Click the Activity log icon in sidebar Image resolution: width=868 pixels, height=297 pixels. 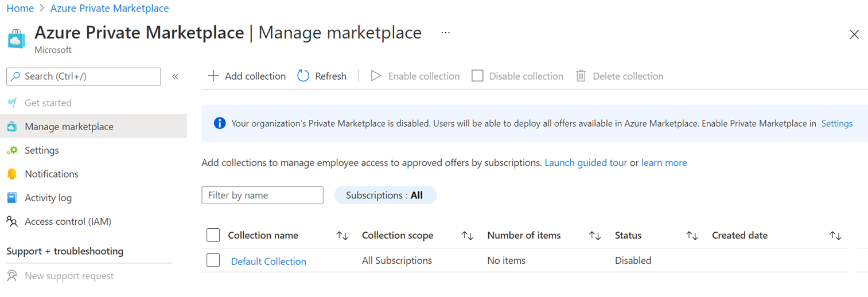pyautogui.click(x=12, y=198)
